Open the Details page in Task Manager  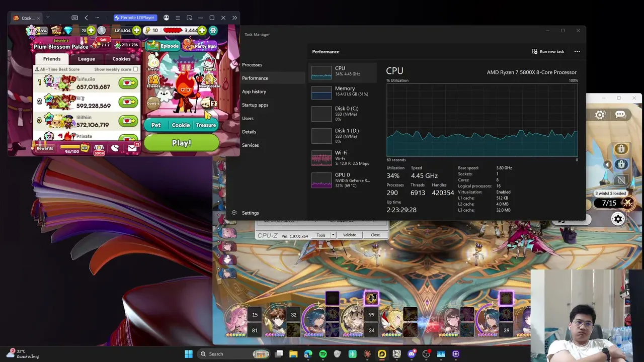(x=249, y=132)
